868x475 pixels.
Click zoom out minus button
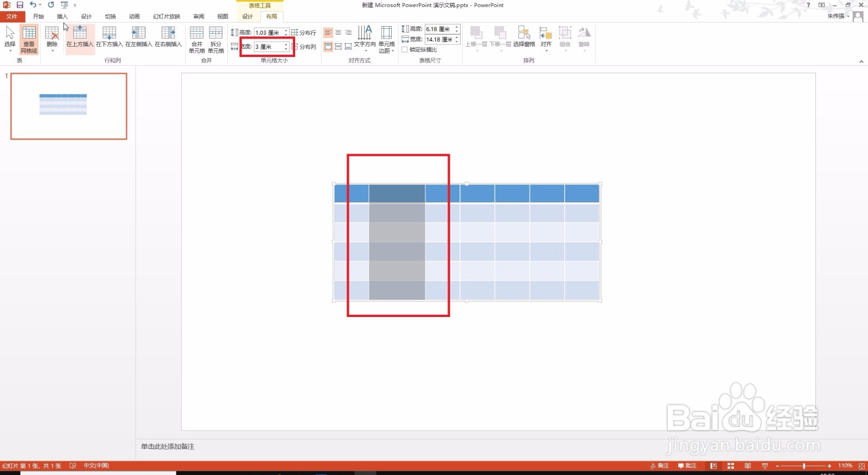[x=777, y=466]
